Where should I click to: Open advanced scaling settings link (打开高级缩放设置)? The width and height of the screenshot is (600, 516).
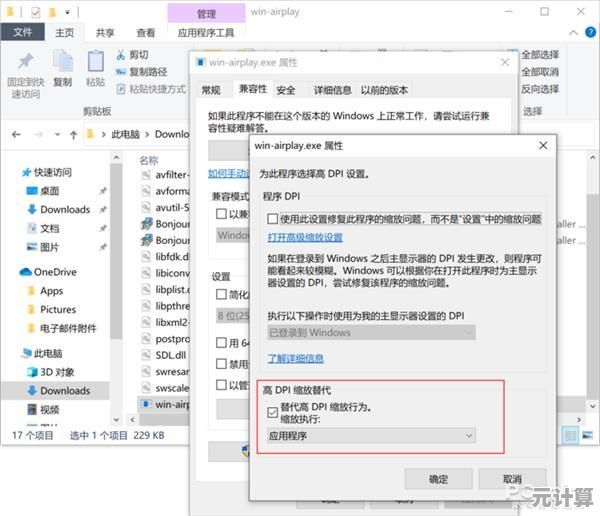coord(305,237)
